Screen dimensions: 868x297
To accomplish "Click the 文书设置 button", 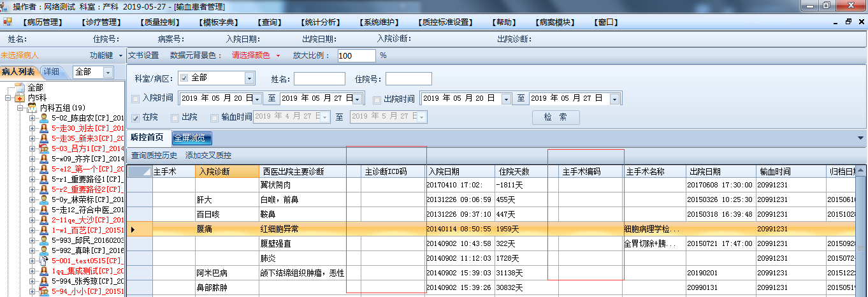I will coord(143,55).
